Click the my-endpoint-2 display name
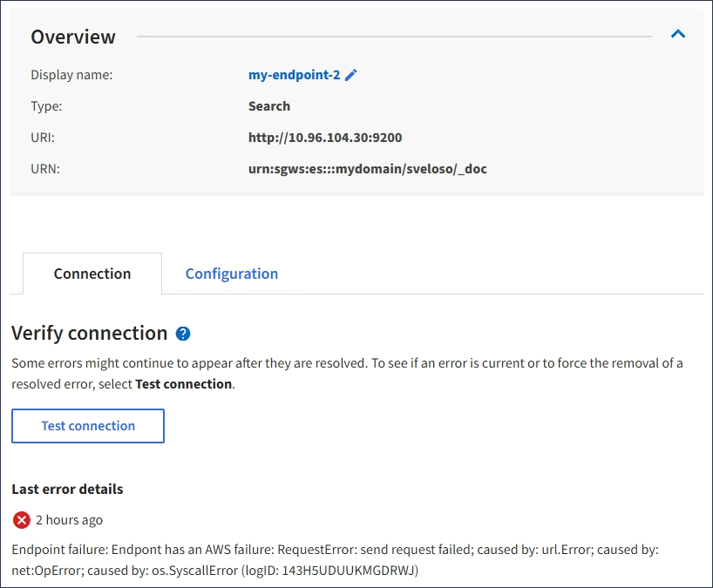The height and width of the screenshot is (588, 713). [x=294, y=75]
